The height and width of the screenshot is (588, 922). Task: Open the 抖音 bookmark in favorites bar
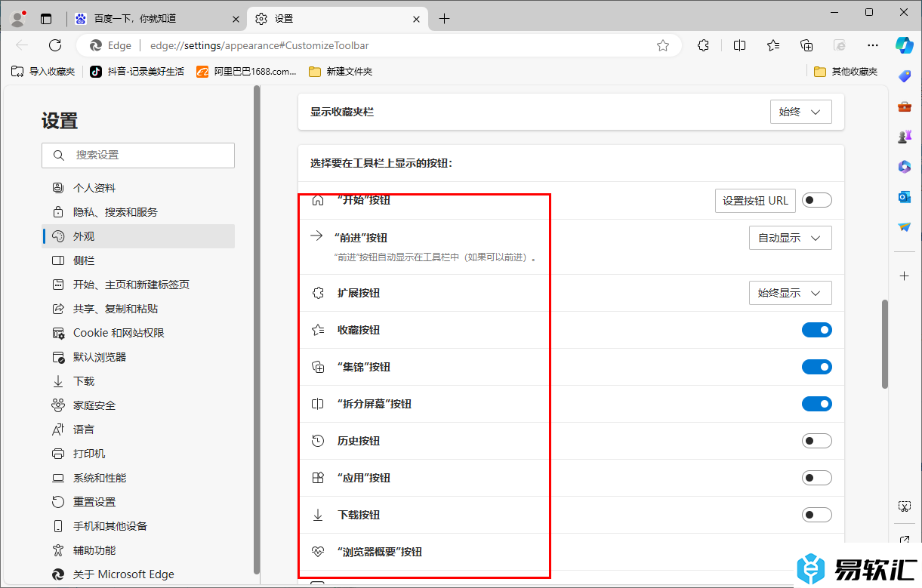(x=137, y=72)
